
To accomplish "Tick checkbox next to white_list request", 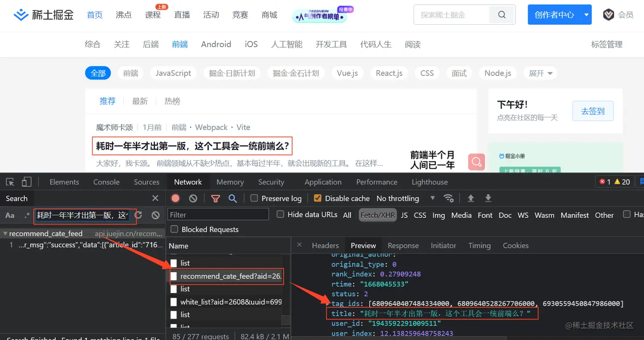I will tap(173, 302).
